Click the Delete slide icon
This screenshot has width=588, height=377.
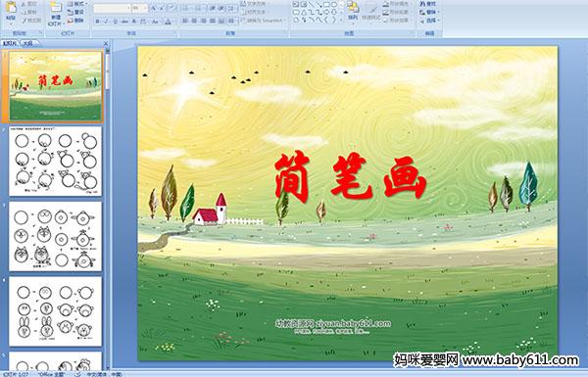pyautogui.click(x=75, y=21)
